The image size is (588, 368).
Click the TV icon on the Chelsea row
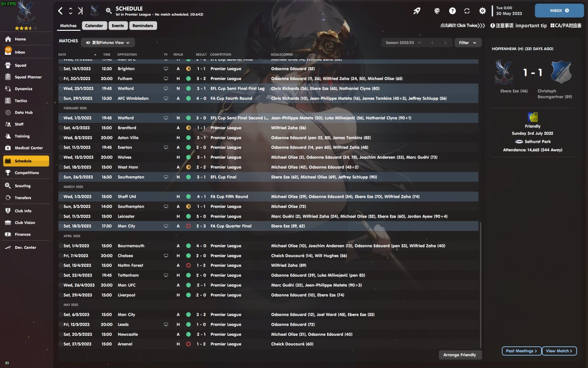coord(166,256)
